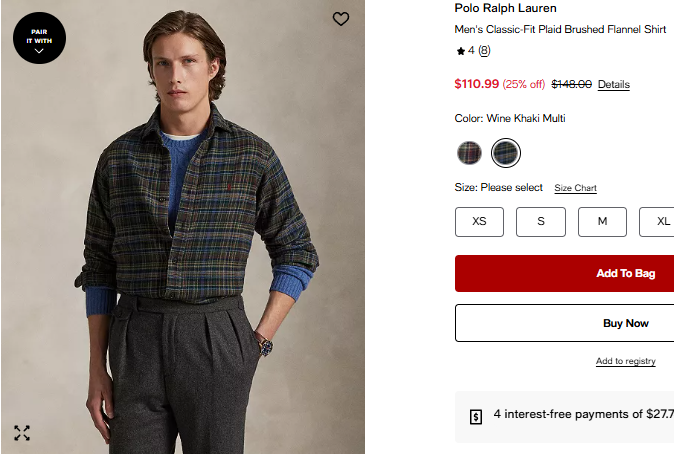The width and height of the screenshot is (674, 456).
Task: Open price Details link
Action: [x=614, y=85]
